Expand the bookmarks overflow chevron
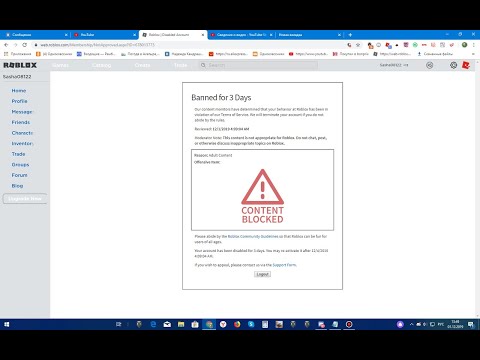Screen dimensions: 480x360 473,54
